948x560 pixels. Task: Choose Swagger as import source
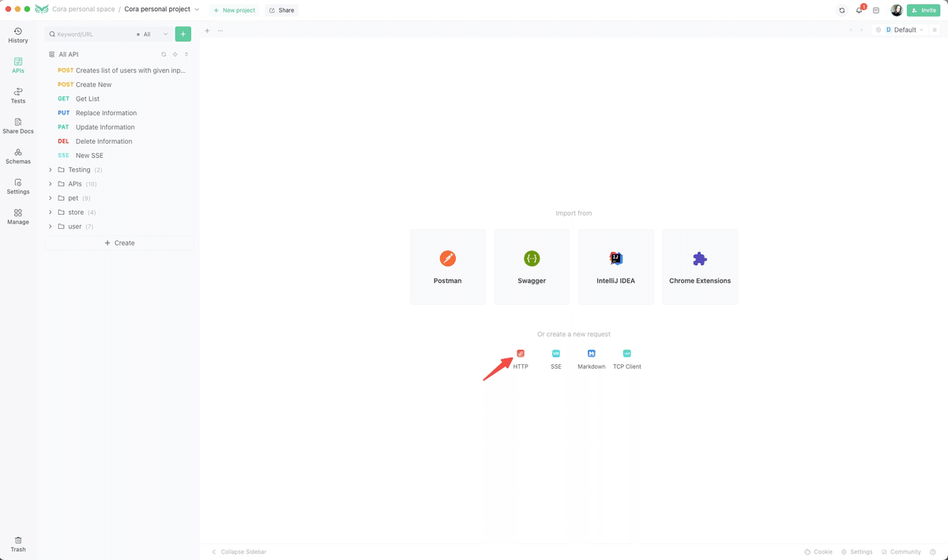532,266
